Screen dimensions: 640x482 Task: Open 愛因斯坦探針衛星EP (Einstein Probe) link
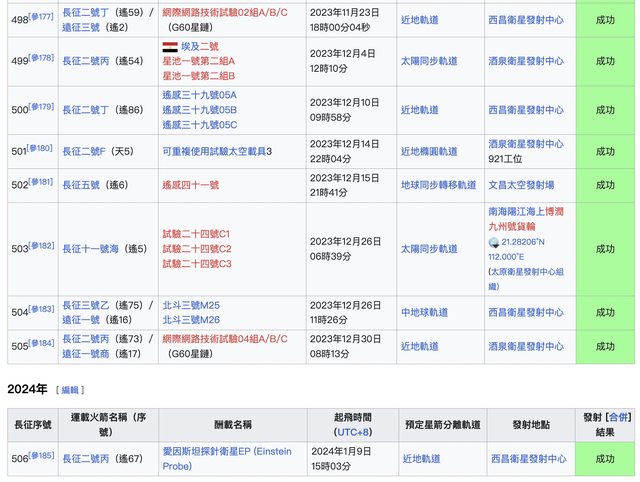pyautogui.click(x=227, y=459)
